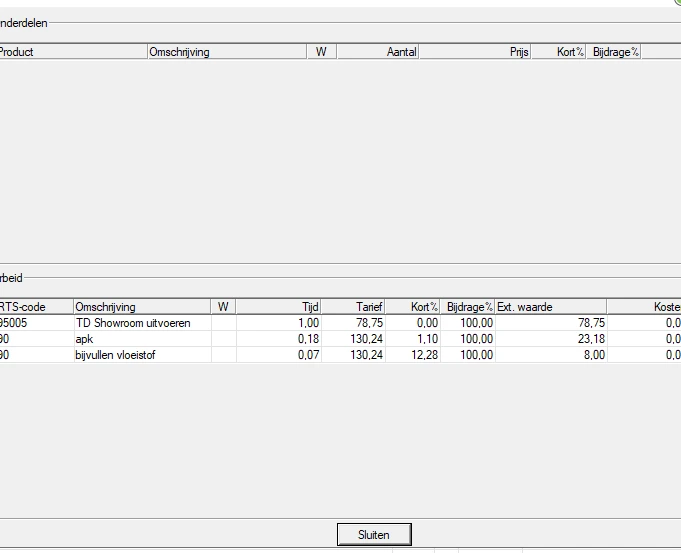Click Bijdrage% header in Onderdelen table

coord(614,52)
